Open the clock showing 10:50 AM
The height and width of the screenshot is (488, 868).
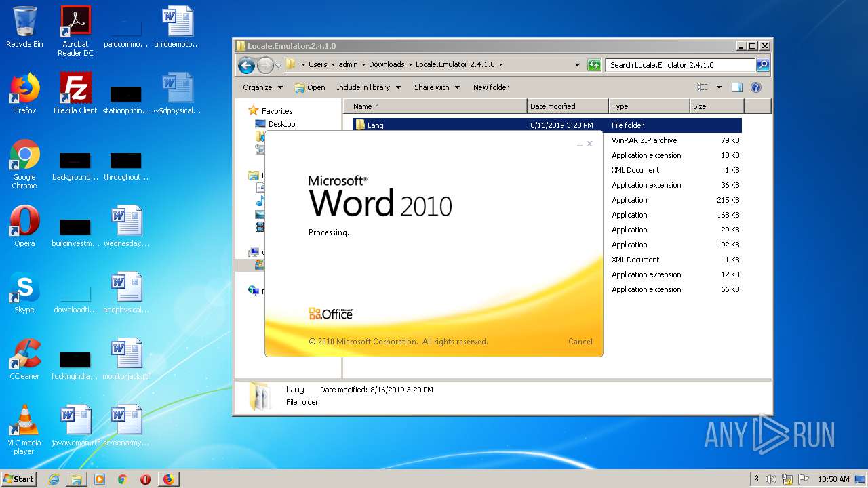click(x=833, y=479)
